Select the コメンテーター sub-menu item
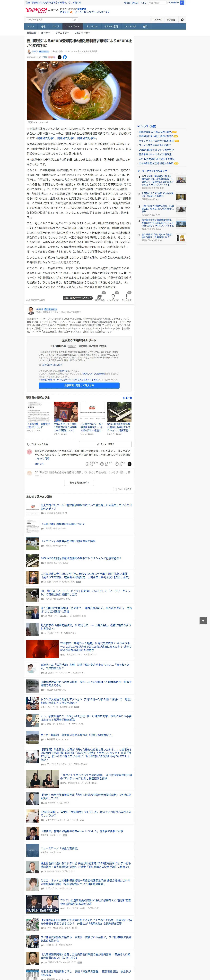 click(82, 33)
